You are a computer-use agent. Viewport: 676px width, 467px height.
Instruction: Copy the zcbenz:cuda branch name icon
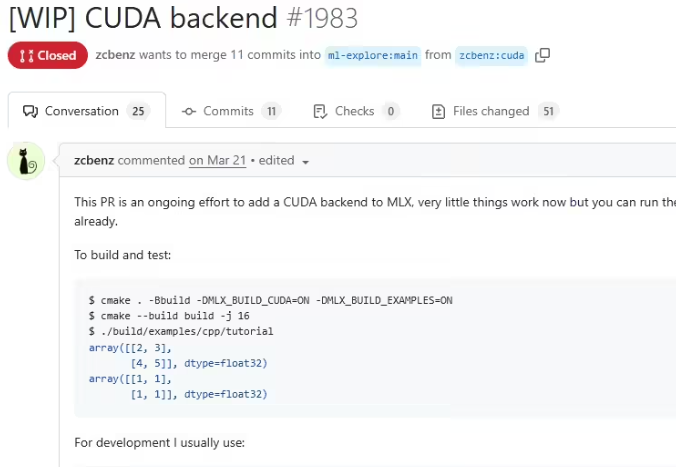[x=543, y=56]
